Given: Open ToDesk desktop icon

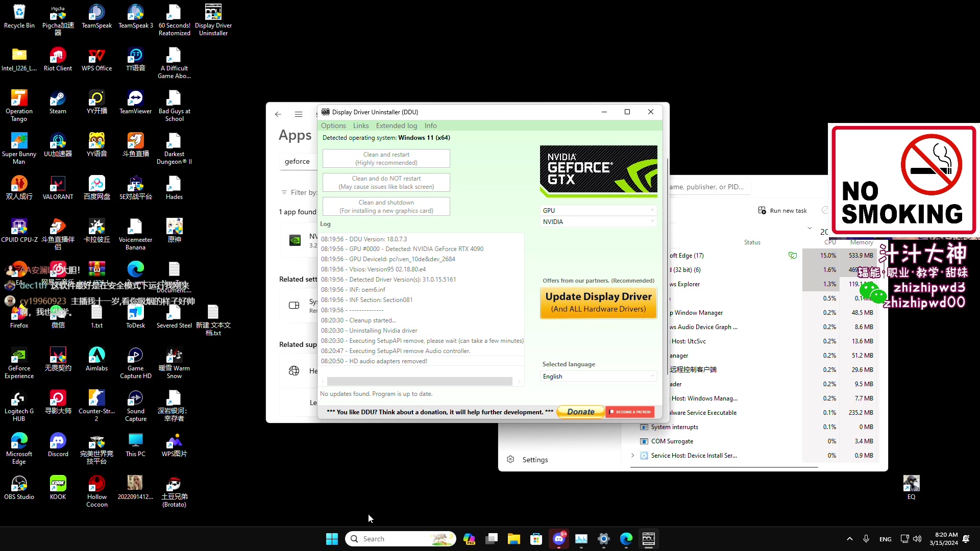Looking at the screenshot, I should point(135,317).
